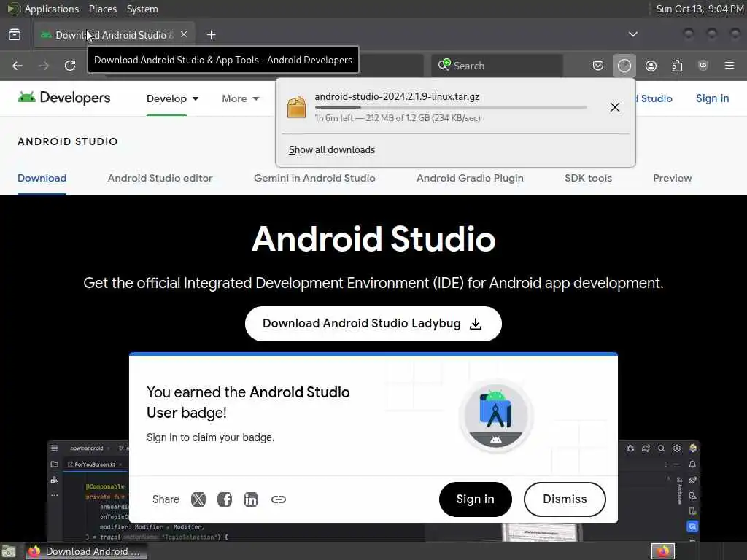Copy the badge share link icon
747x560 pixels.
coord(278,499)
